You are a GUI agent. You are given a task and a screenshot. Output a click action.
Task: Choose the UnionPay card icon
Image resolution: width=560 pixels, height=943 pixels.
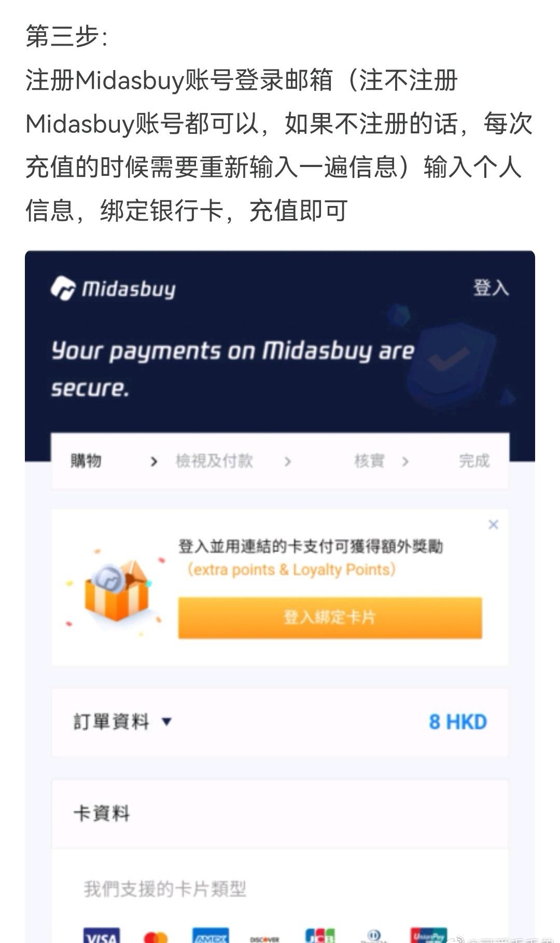click(x=428, y=935)
